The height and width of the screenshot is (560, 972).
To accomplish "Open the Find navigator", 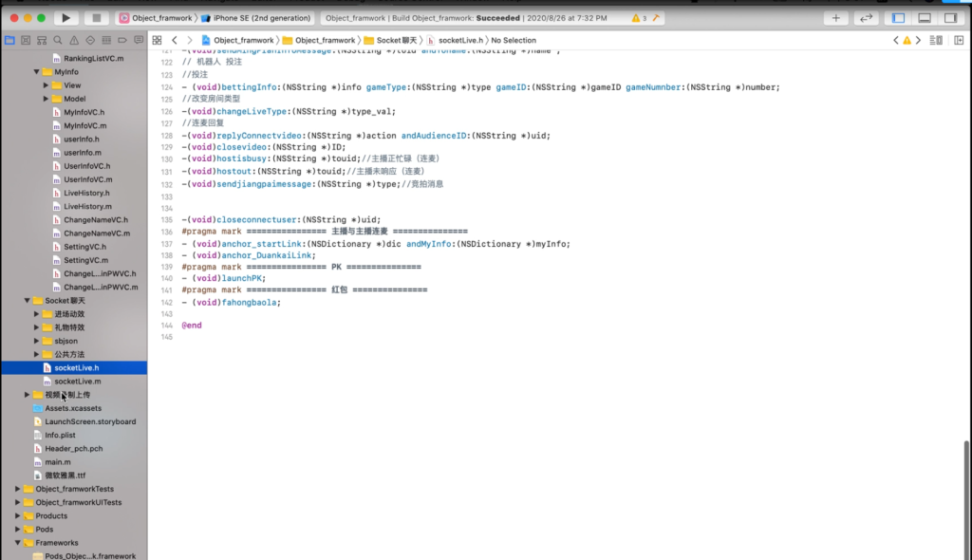I will (x=58, y=40).
